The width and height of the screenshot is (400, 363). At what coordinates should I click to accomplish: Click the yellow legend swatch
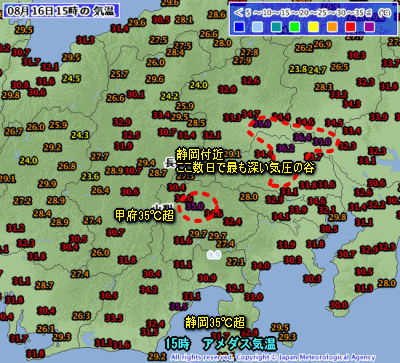[x=313, y=27]
